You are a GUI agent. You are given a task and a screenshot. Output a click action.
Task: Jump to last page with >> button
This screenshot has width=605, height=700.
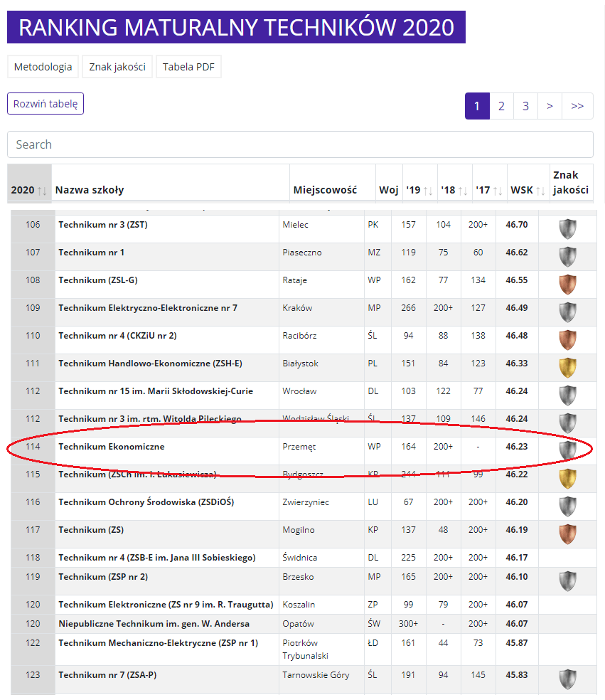[577, 106]
